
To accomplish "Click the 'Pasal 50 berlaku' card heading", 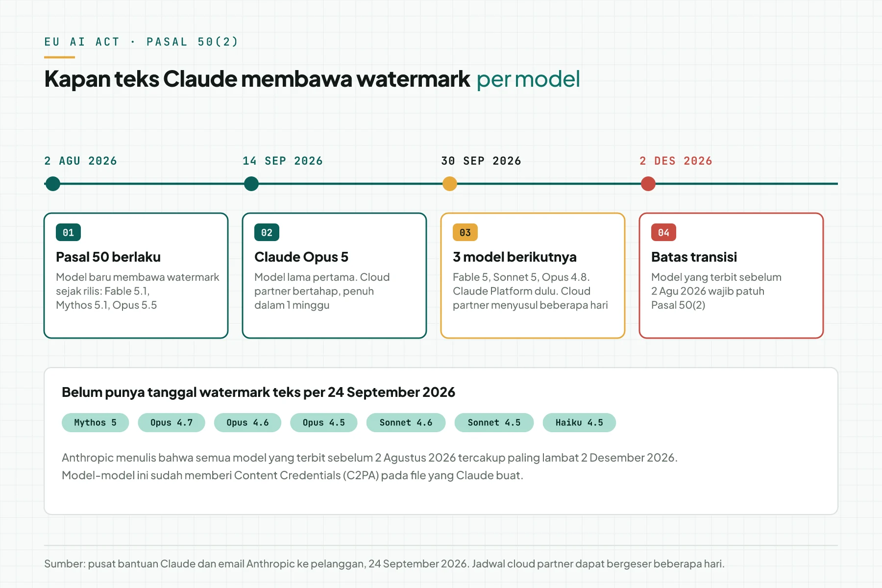I will click(108, 257).
